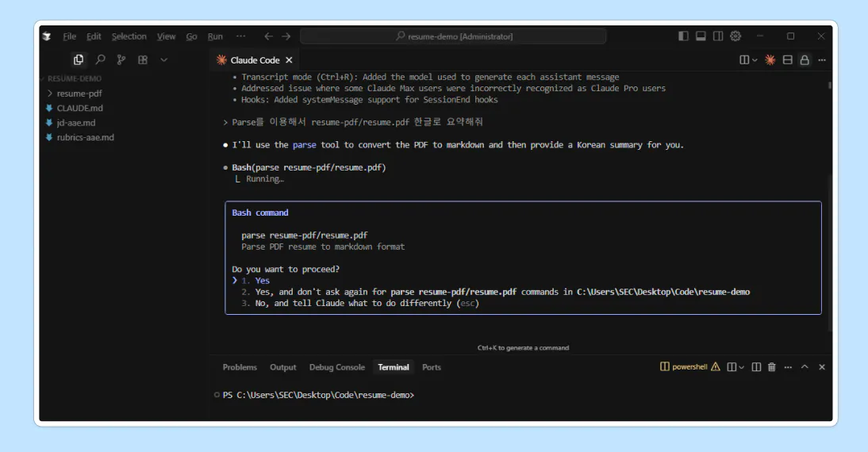This screenshot has width=868, height=452.
Task: Open the split editor dropdown arrow
Action: [x=755, y=59]
